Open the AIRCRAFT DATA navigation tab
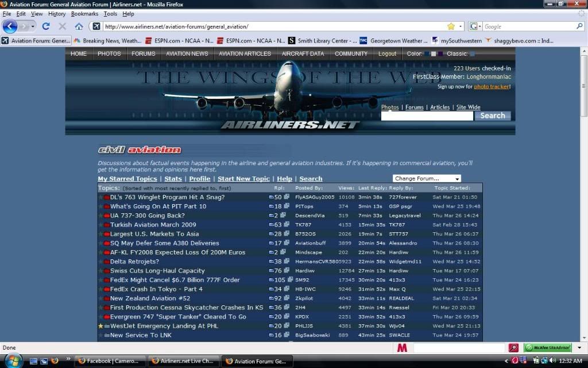This screenshot has width=588, height=368. coord(303,53)
